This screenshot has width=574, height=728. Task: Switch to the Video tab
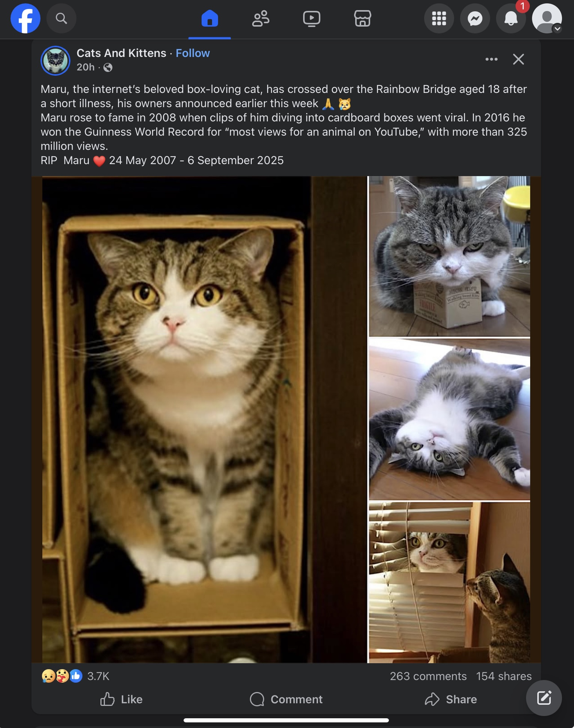coord(312,18)
